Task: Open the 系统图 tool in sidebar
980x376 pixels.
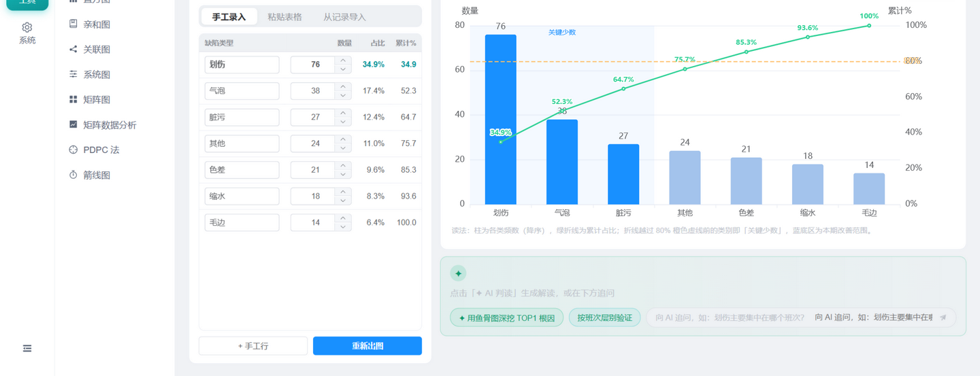Action: tap(97, 75)
